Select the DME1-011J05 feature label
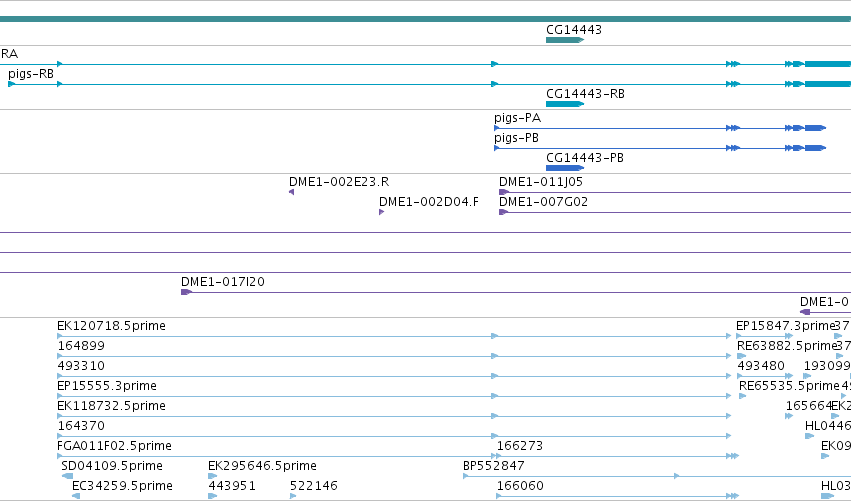851x501 pixels. pyautogui.click(x=541, y=182)
